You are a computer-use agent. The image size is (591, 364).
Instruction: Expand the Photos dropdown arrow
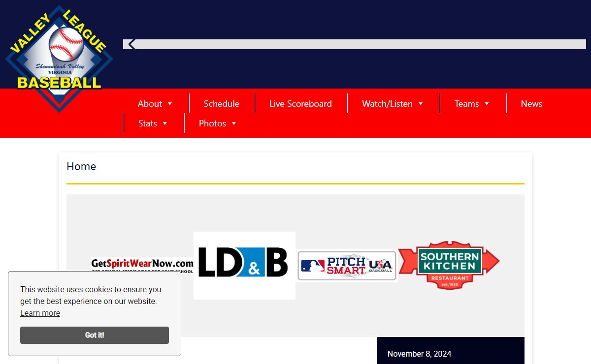coord(234,123)
